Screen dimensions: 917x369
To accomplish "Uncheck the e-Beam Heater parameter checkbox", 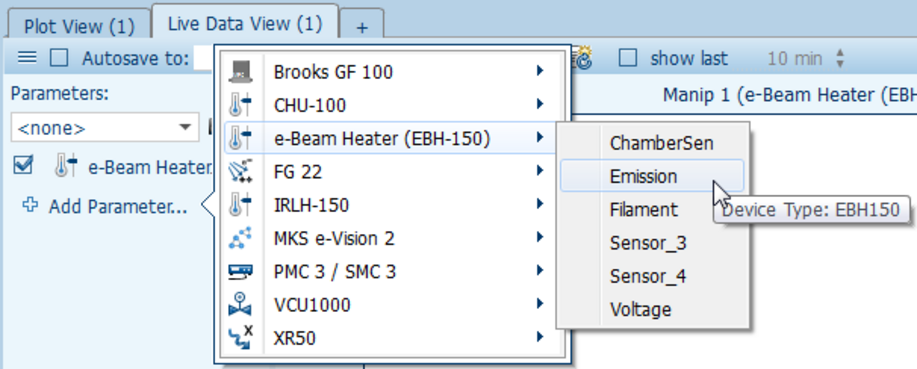I will (23, 167).
